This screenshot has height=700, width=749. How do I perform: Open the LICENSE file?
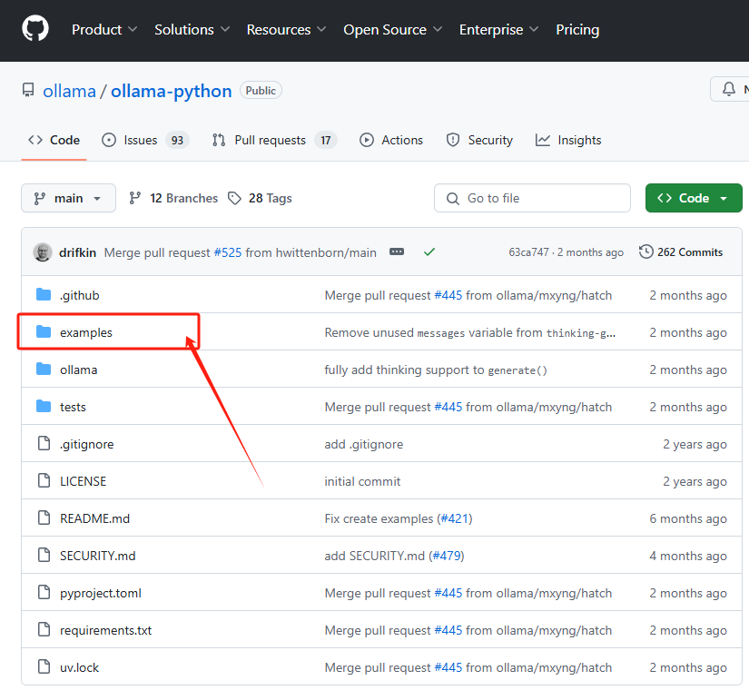[84, 481]
